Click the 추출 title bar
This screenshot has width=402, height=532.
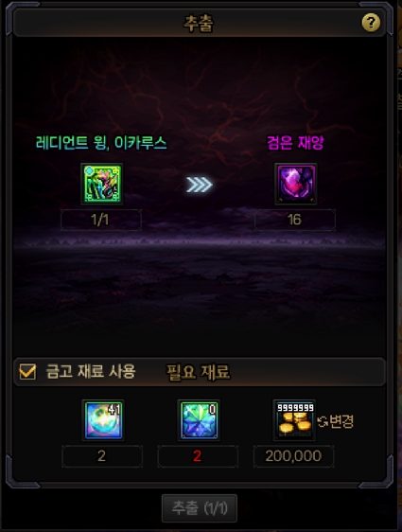pyautogui.click(x=199, y=23)
